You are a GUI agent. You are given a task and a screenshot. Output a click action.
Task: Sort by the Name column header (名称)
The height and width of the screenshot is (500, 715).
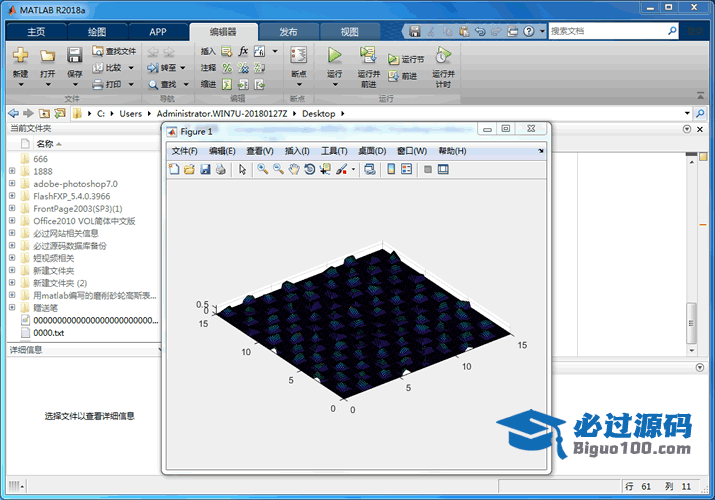coord(45,144)
